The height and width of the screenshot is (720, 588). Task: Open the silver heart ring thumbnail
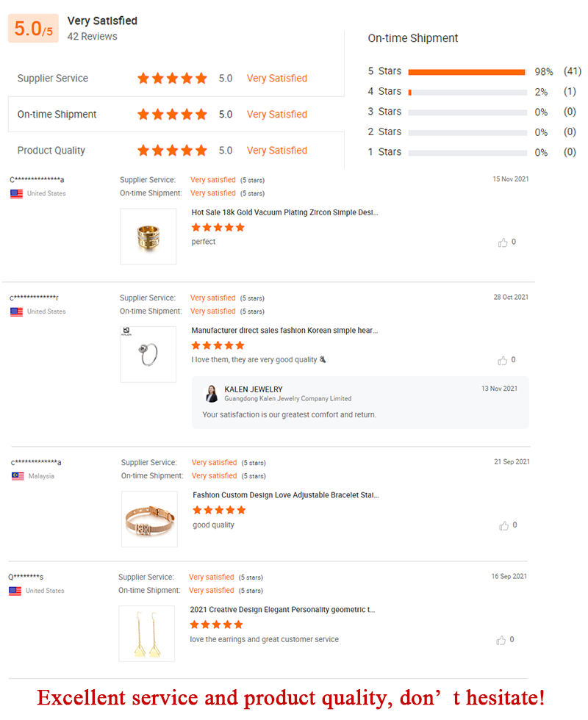point(148,354)
